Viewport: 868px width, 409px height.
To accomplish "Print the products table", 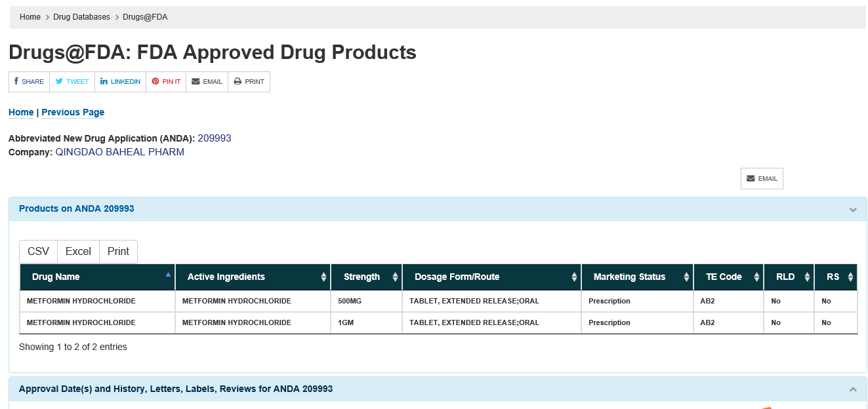I will 118,252.
